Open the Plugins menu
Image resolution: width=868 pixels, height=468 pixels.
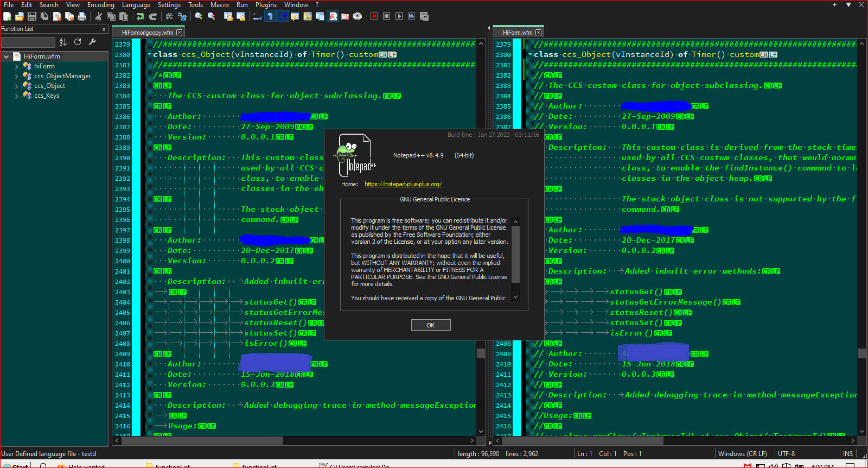click(x=266, y=5)
